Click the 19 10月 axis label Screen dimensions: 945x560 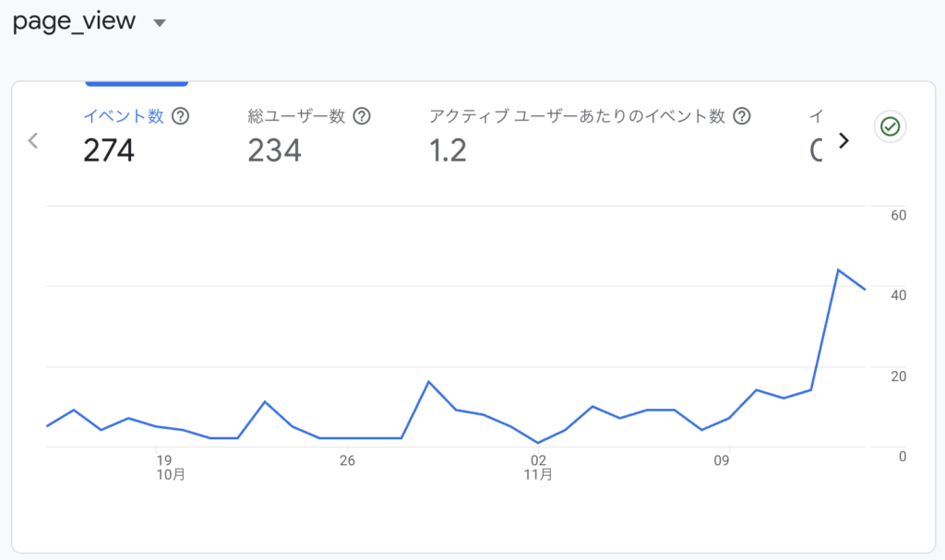[169, 466]
